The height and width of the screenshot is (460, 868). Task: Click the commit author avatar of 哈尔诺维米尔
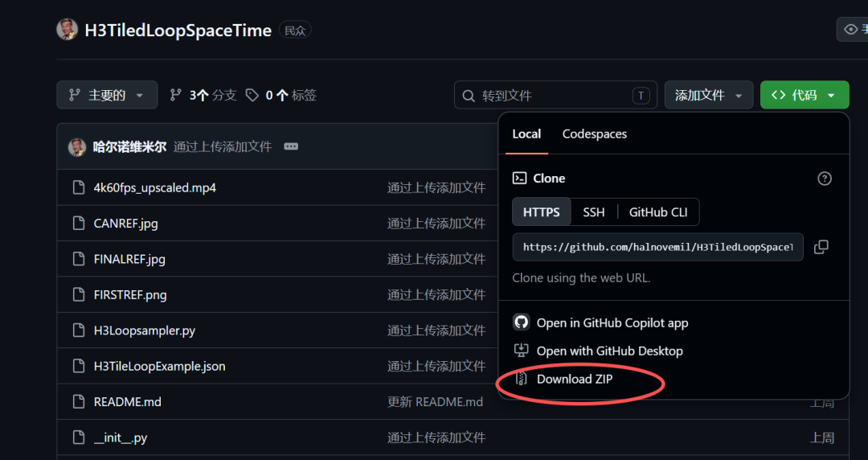77,146
